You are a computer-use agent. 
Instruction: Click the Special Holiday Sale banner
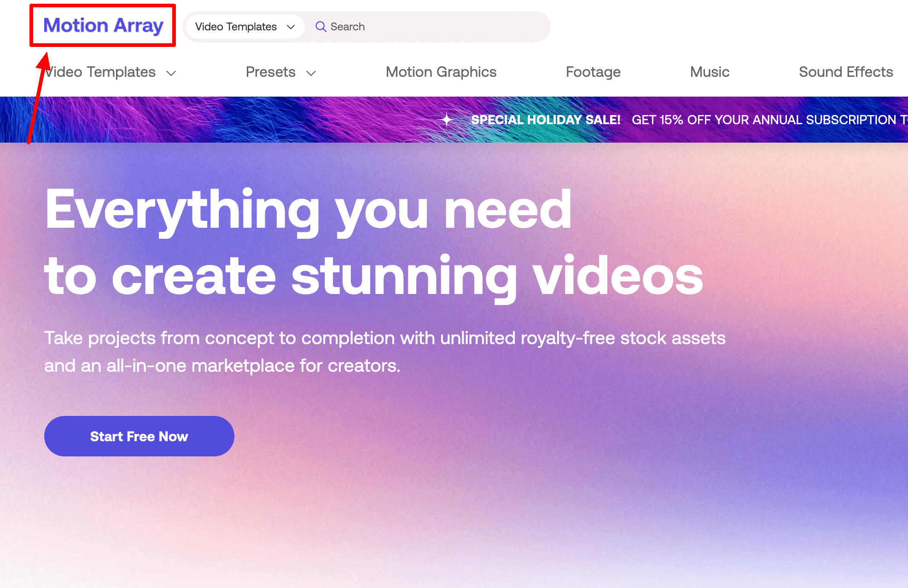[546, 120]
